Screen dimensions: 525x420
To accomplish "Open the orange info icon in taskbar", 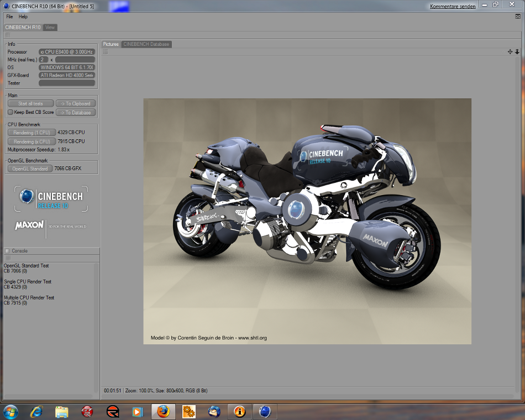I will 240,411.
